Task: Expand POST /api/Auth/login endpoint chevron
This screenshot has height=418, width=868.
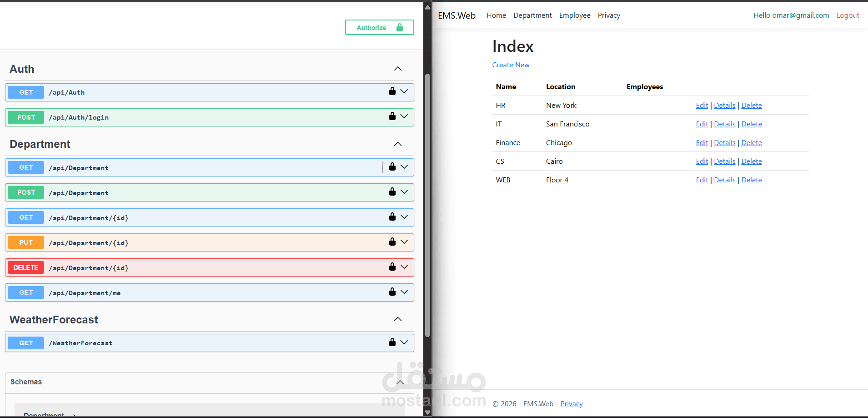Action: (x=404, y=116)
